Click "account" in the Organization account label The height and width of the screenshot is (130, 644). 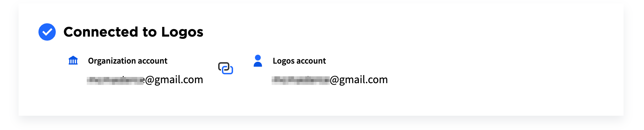152,61
